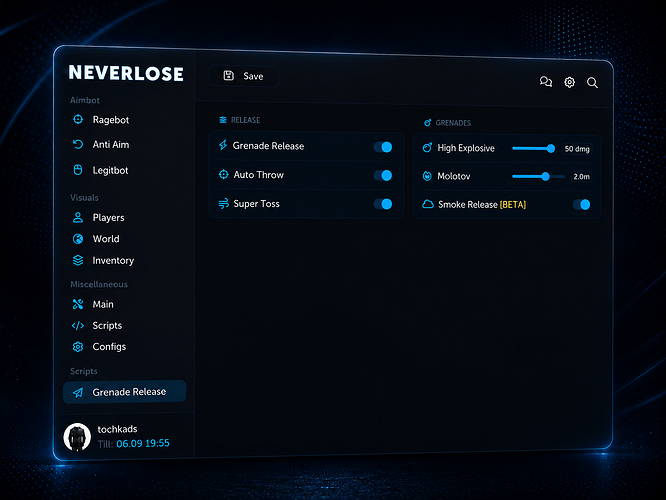
Task: Click the World globe icon
Action: click(78, 239)
